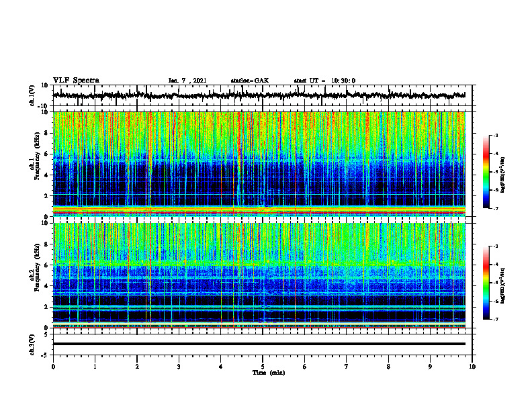Click the '2' kHz tick on ch.2 spectrogram

(46, 307)
